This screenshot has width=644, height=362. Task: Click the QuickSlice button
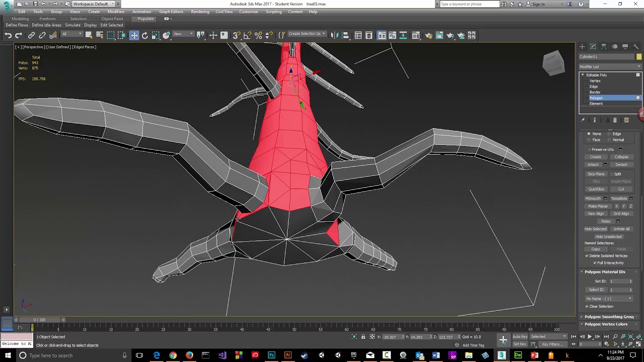click(596, 189)
